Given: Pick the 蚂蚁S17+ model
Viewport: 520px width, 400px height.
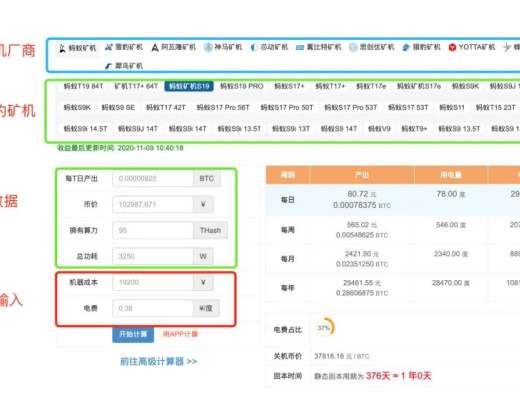Looking at the screenshot, I should tap(289, 86).
